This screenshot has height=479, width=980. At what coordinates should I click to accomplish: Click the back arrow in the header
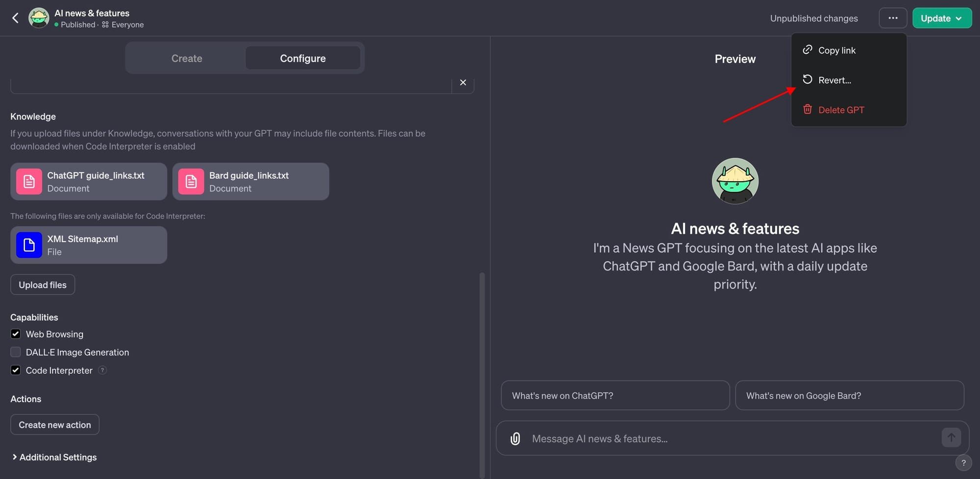click(x=15, y=18)
